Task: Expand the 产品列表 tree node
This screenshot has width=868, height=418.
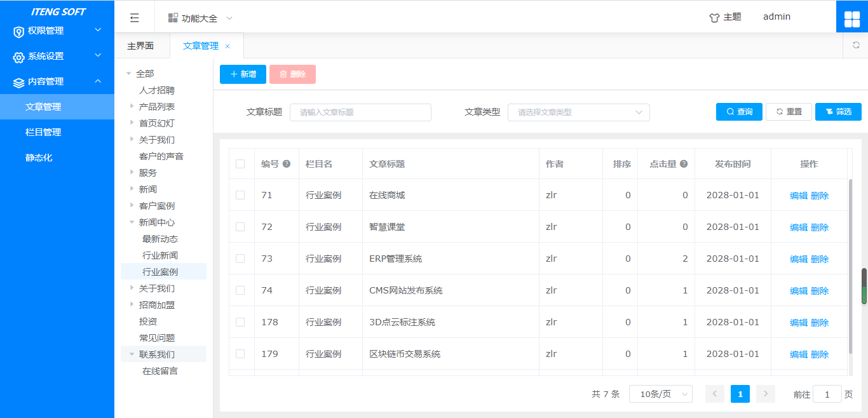Action: coord(132,106)
